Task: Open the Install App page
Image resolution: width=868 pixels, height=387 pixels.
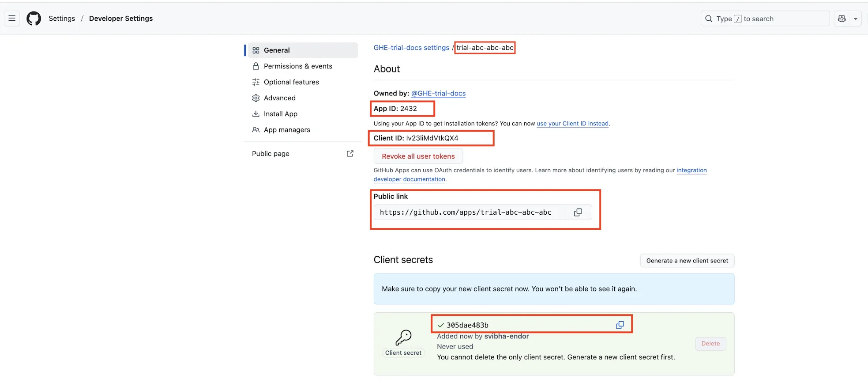Action: tap(303, 114)
